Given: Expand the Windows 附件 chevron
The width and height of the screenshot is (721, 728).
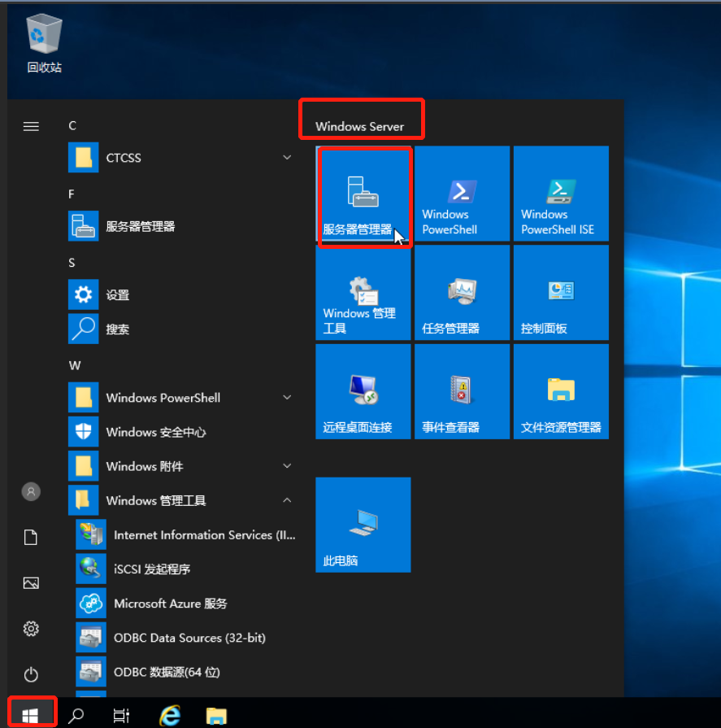Looking at the screenshot, I should tap(287, 466).
